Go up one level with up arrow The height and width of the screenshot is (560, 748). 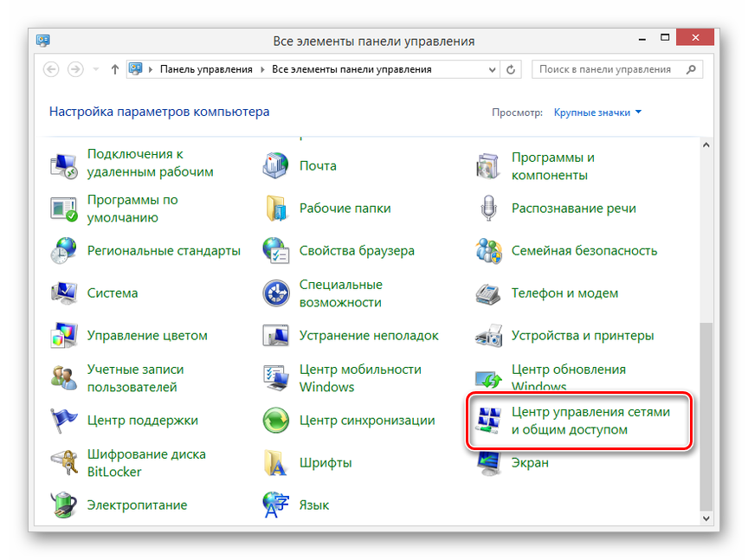[114, 69]
